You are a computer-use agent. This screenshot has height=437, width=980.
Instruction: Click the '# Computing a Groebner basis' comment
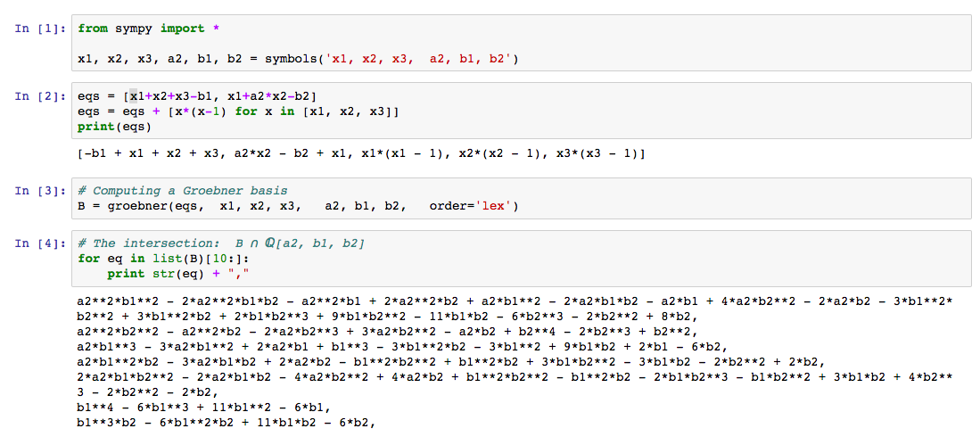183,191
